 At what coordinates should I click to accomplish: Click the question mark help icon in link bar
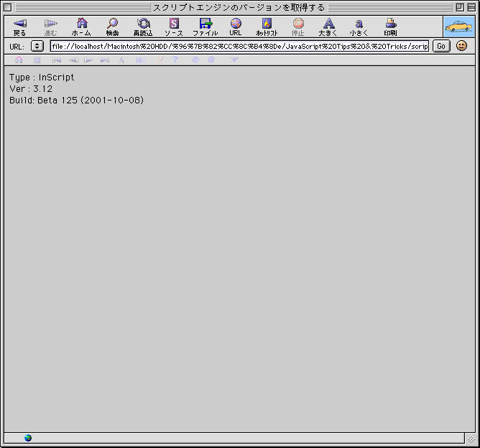[175, 60]
